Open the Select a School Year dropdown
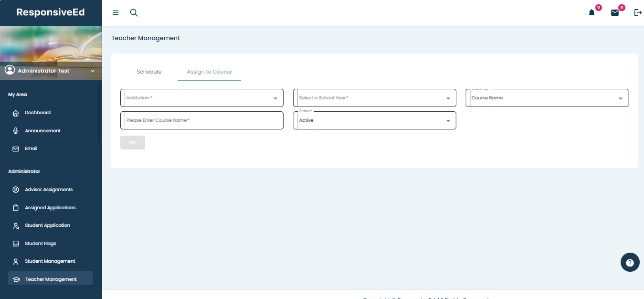This screenshot has height=299, width=644. [375, 98]
